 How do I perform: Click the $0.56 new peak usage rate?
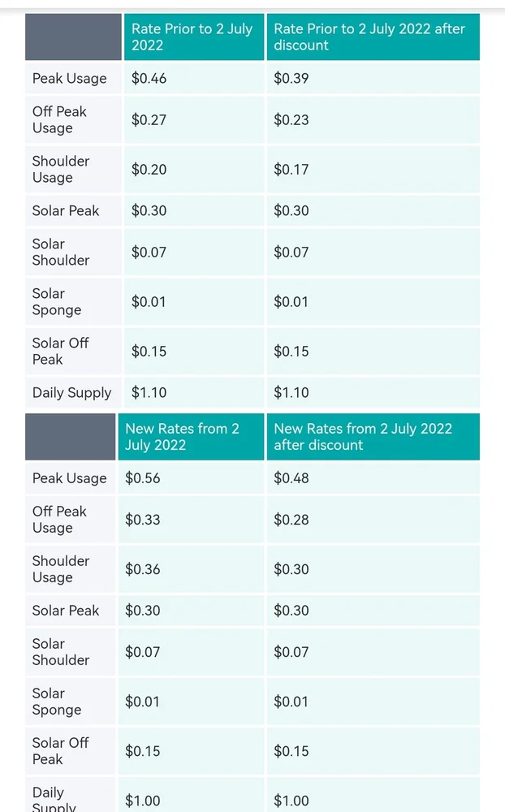click(143, 478)
